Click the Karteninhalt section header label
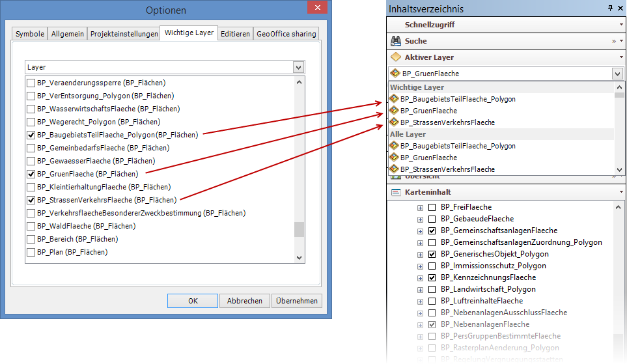Viewport: 627px width, 364px height. (x=428, y=192)
